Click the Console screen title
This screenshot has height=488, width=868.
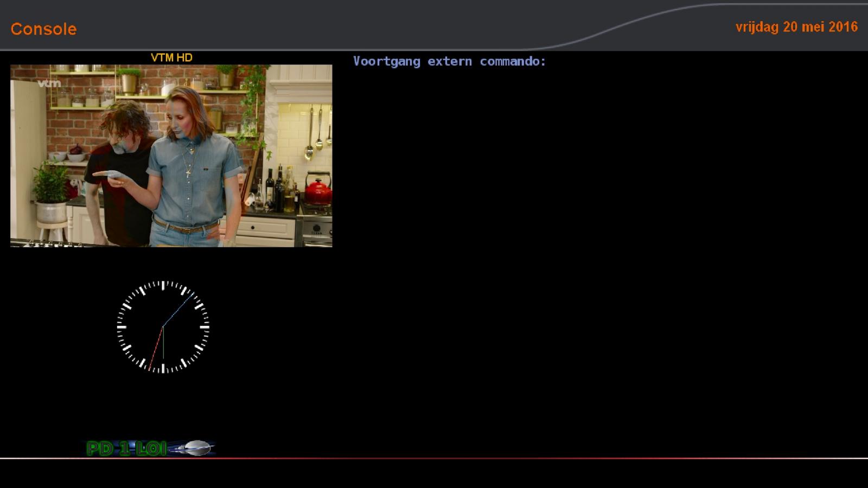pyautogui.click(x=43, y=29)
